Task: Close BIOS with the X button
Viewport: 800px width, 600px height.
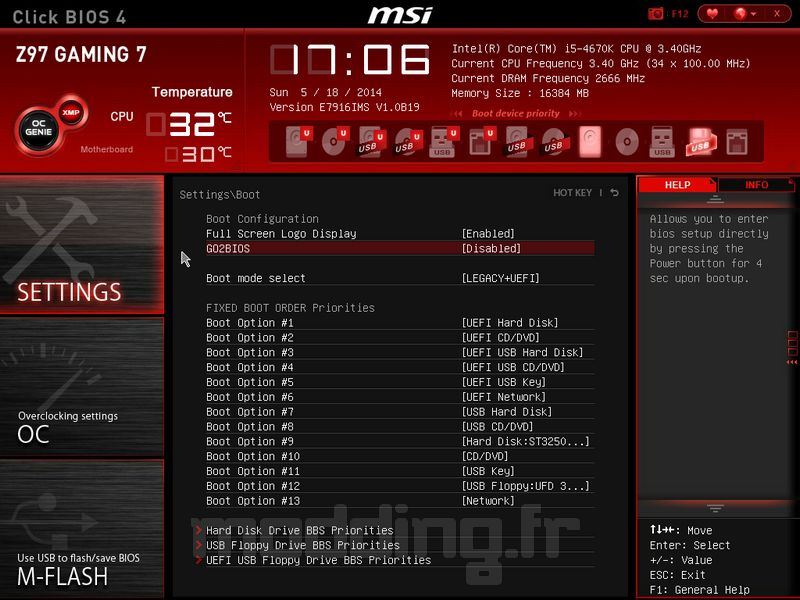Action: point(777,14)
